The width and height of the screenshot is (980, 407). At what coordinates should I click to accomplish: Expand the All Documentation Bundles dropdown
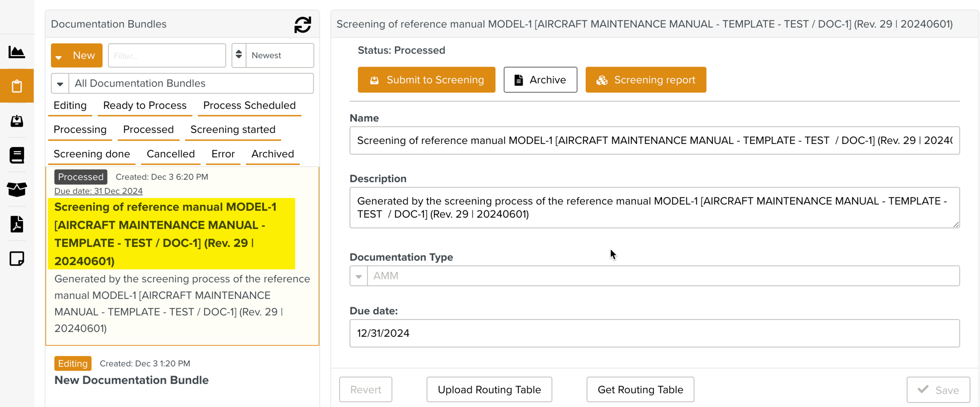point(60,84)
